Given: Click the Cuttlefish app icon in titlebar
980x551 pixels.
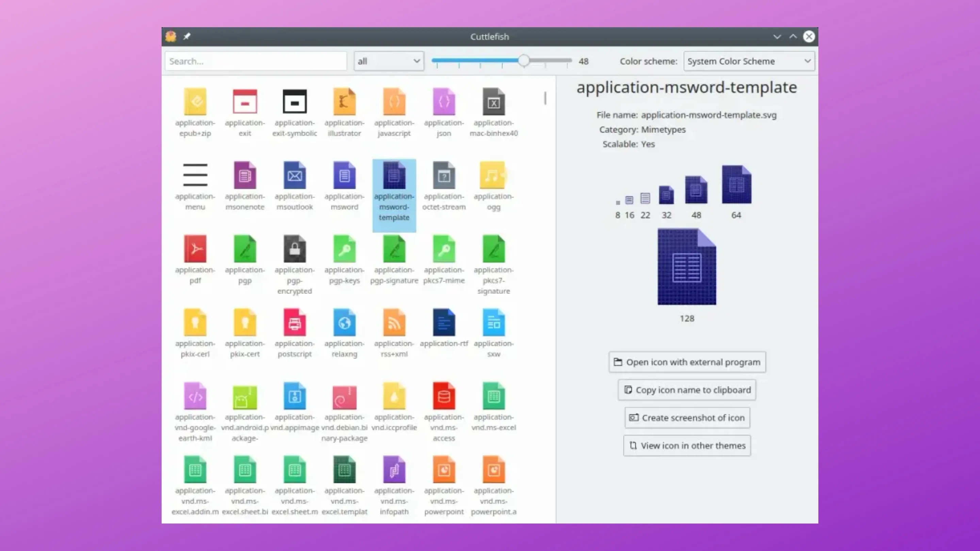Looking at the screenshot, I should point(171,36).
